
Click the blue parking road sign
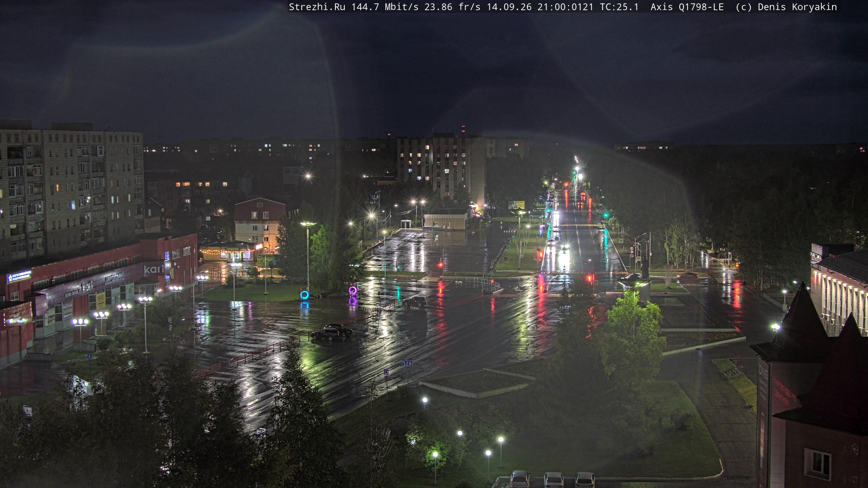click(386, 372)
